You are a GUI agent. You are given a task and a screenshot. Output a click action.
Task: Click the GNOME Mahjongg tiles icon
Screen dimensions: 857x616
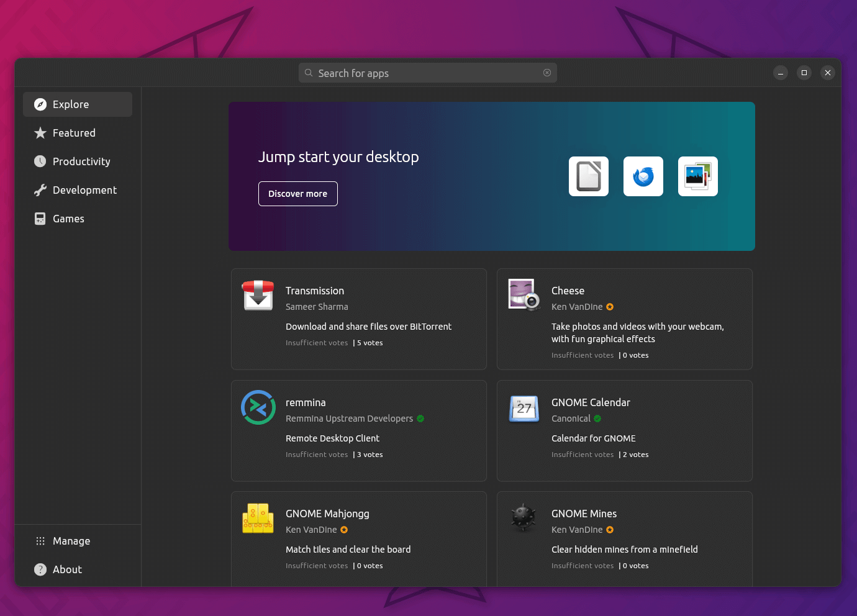[258, 519]
